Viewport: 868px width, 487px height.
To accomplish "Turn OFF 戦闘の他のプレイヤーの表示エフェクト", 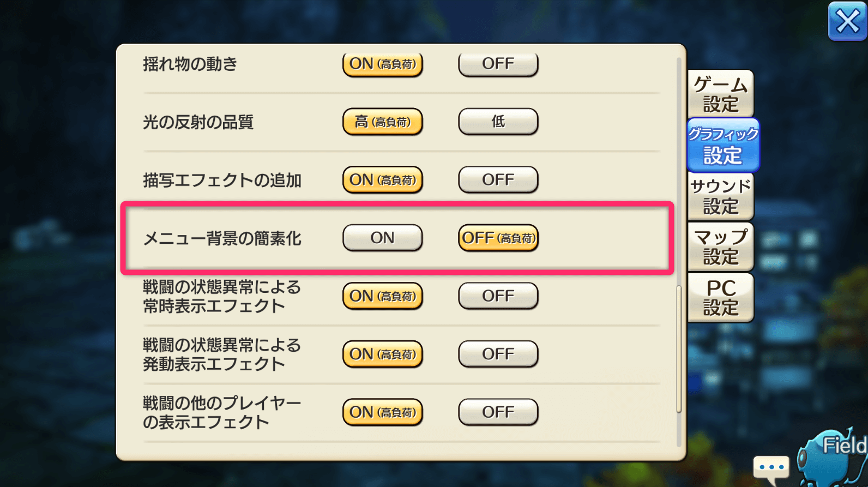I will [498, 412].
